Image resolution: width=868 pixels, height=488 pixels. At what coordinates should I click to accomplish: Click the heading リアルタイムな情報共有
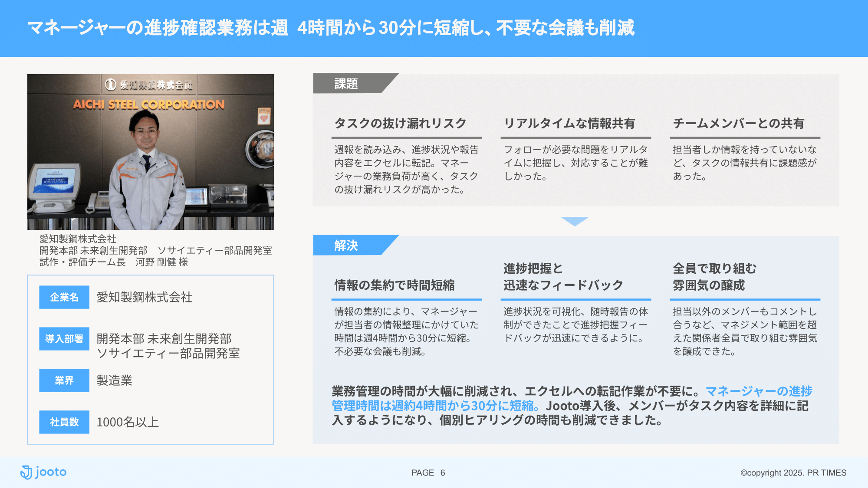click(569, 123)
